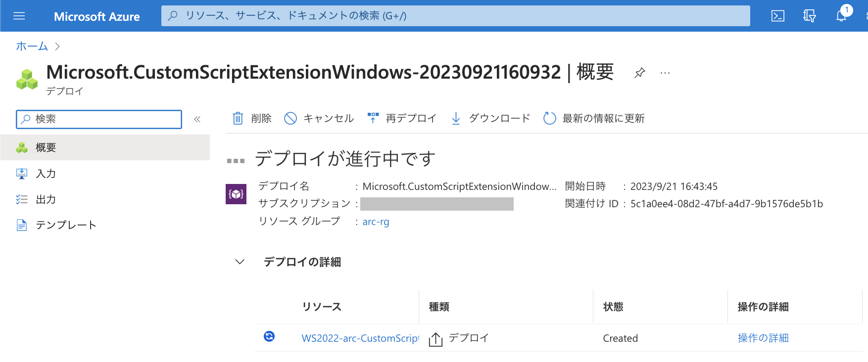Screen dimensions: 868x362
Task: Click the deployment cubes icon beside title
Action: tap(27, 79)
